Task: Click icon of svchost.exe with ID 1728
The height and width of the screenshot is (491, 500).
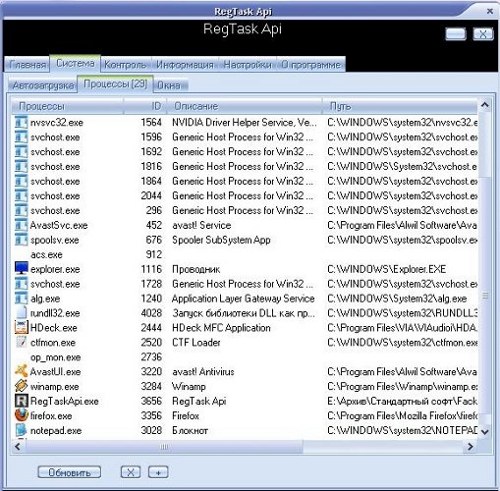Action: coord(21,284)
